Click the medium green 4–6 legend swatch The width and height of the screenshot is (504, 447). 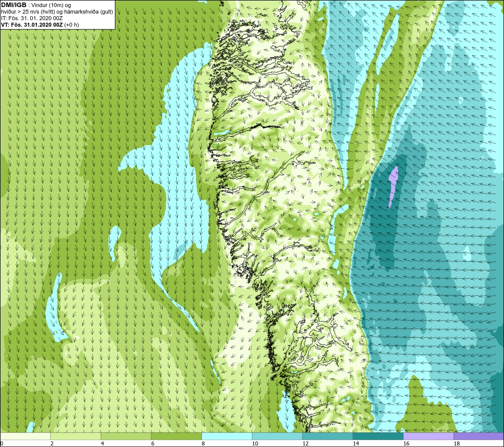(126, 436)
